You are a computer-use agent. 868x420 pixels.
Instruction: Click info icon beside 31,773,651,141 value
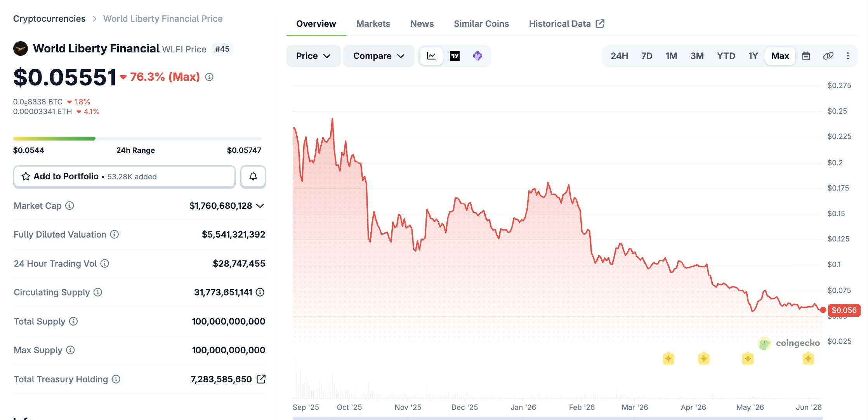[x=260, y=292]
